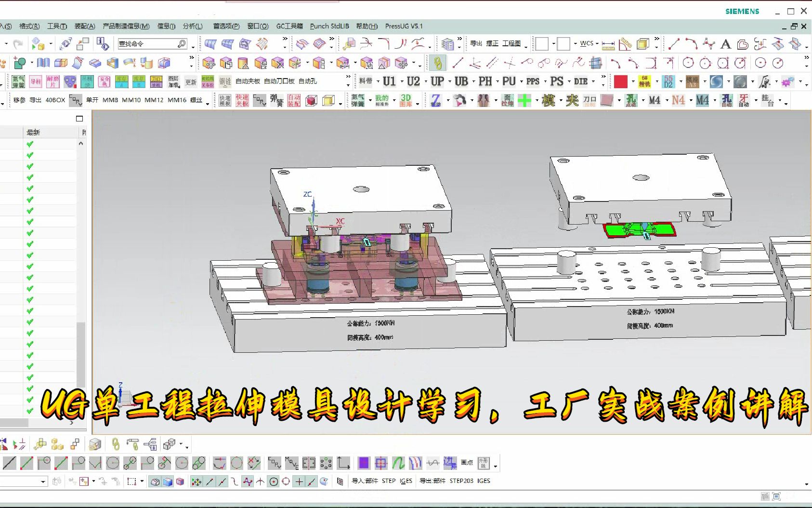The height and width of the screenshot is (508, 812).
Task: Select the 自动孔 (auto hole) tool
Action: 308,81
